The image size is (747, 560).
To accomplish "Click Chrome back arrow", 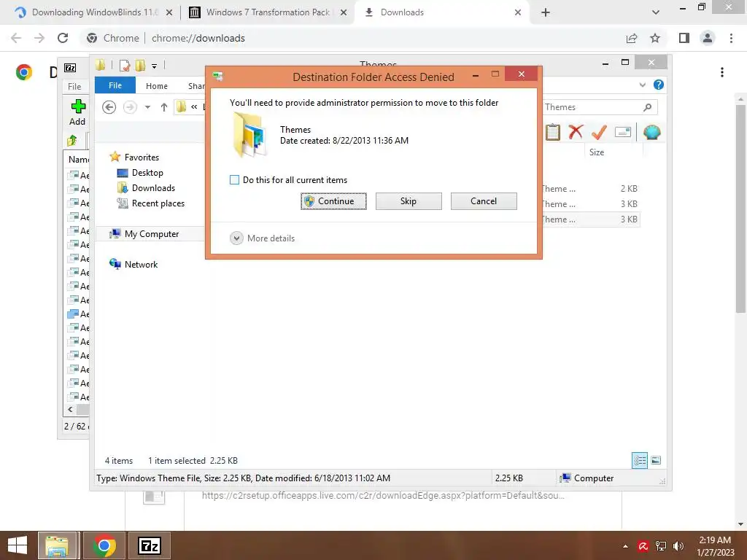I will coord(16,38).
